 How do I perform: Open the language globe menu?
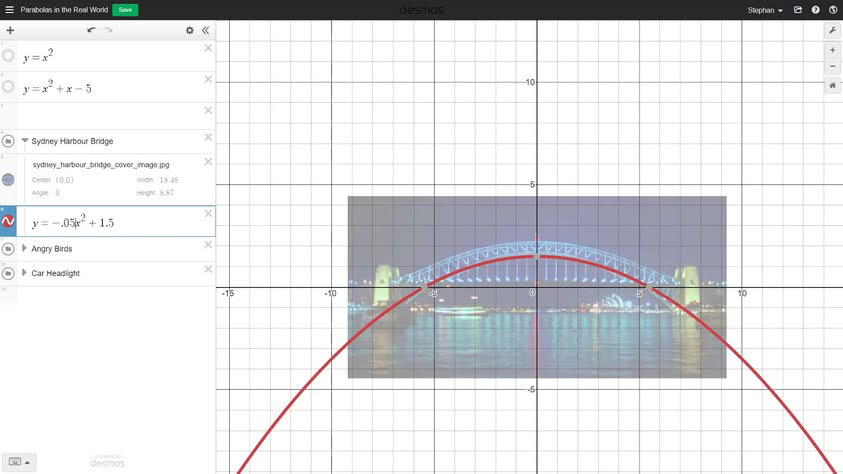coord(833,10)
